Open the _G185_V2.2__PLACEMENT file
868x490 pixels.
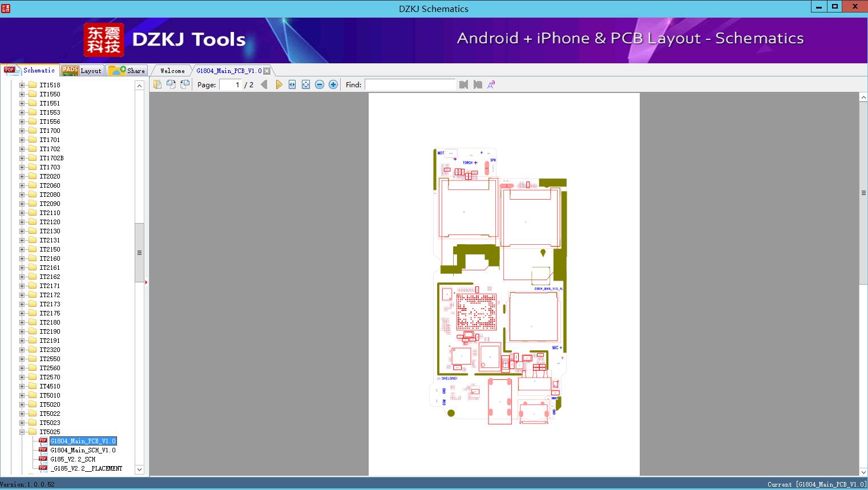point(86,468)
